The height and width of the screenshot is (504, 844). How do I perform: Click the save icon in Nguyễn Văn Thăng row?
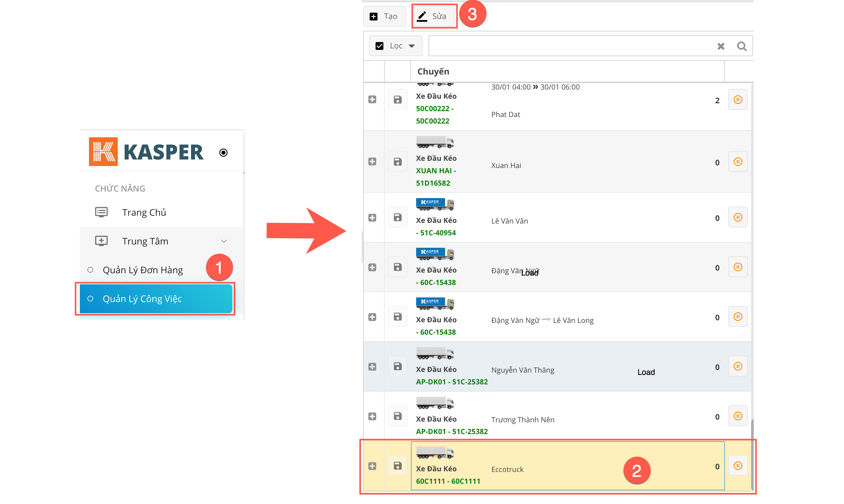pyautogui.click(x=397, y=366)
